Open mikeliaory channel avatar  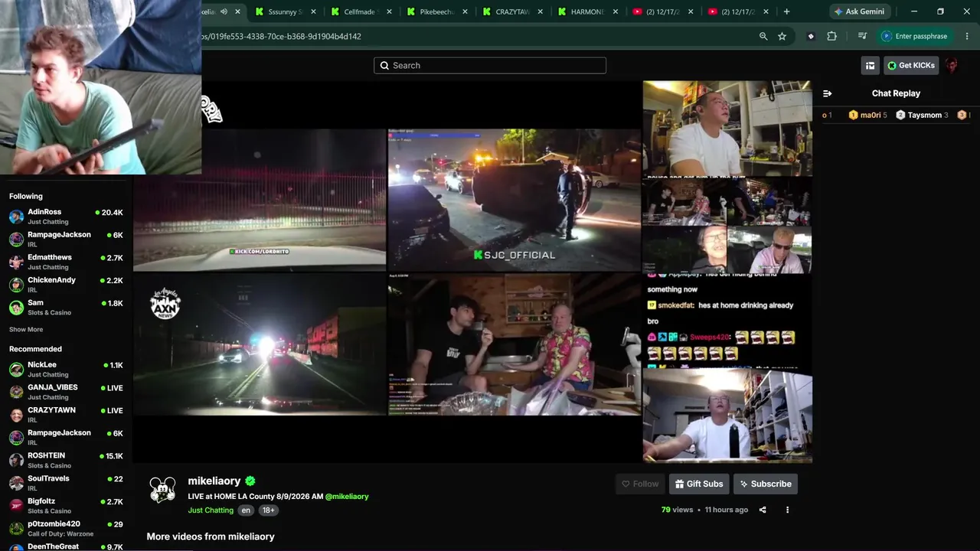click(x=162, y=490)
